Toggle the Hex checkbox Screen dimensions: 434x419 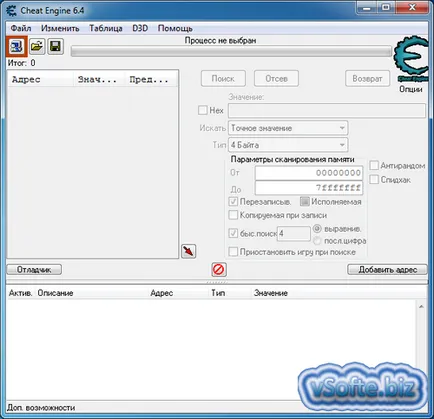(x=202, y=110)
